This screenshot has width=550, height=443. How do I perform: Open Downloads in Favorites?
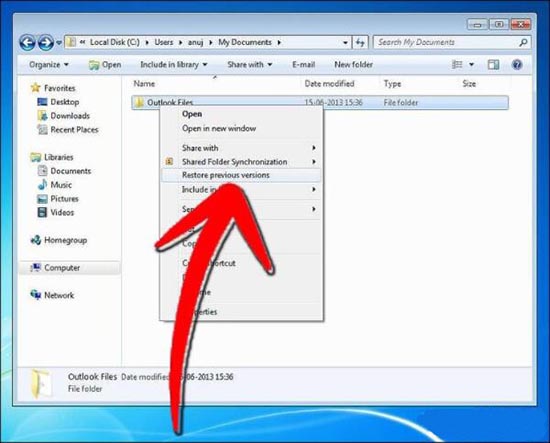70,116
